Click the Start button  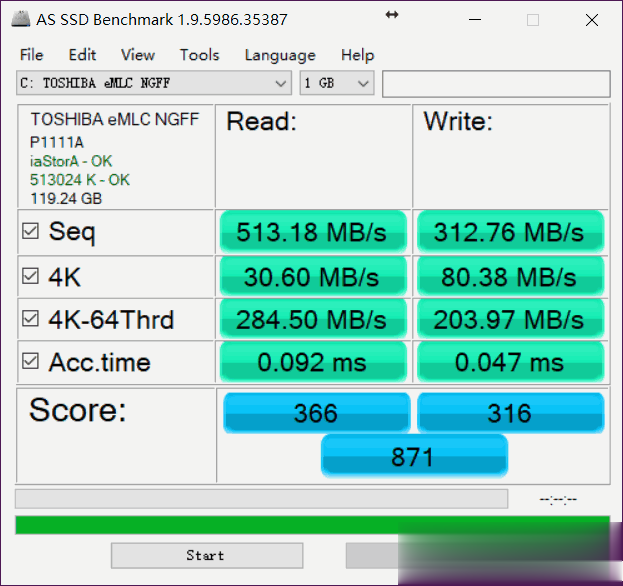point(207,555)
